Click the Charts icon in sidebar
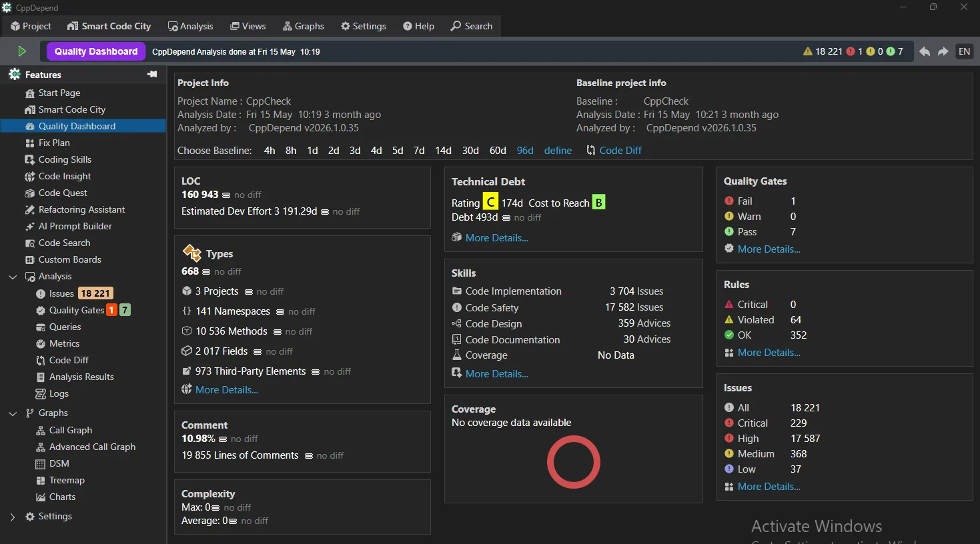The width and height of the screenshot is (980, 544). 41,497
